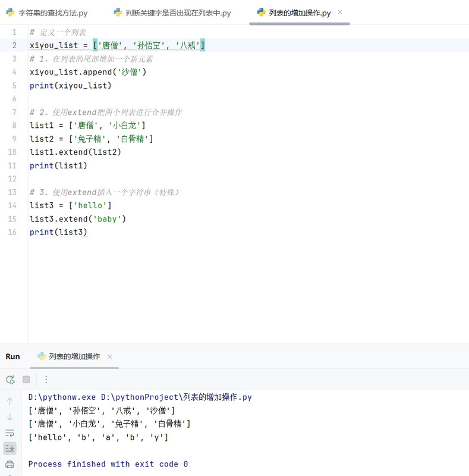This screenshot has height=476, width=469.
Task: Click the python icon on active editor tab
Action: point(261,12)
